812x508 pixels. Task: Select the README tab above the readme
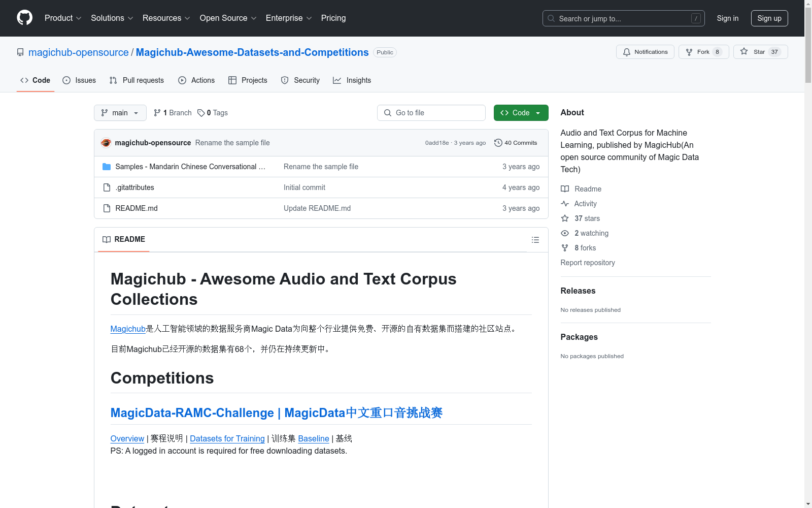(123, 239)
